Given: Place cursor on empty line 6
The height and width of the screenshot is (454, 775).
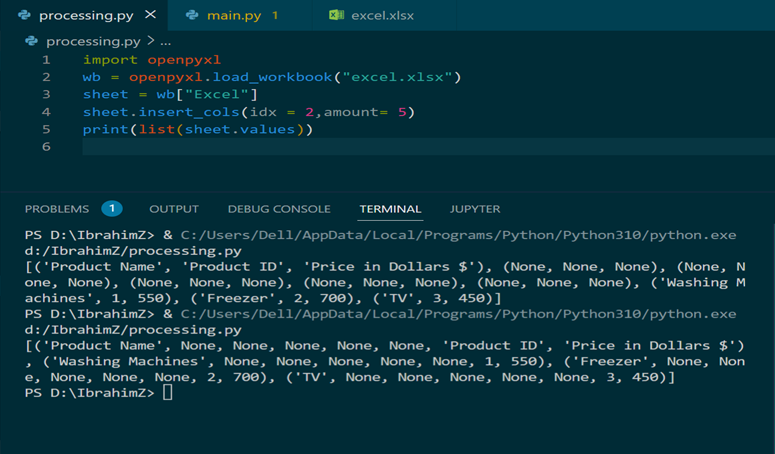Looking at the screenshot, I should 428,146.
